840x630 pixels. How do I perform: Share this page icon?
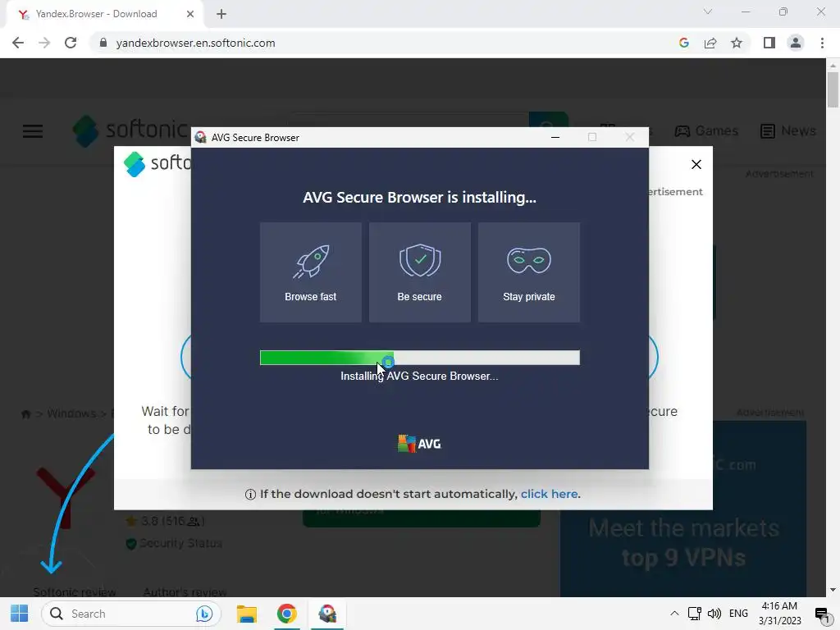(x=710, y=43)
